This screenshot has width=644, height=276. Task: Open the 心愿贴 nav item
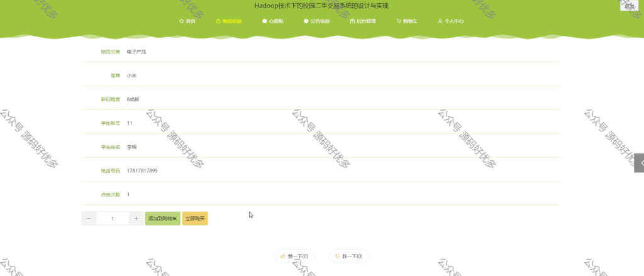tap(273, 21)
